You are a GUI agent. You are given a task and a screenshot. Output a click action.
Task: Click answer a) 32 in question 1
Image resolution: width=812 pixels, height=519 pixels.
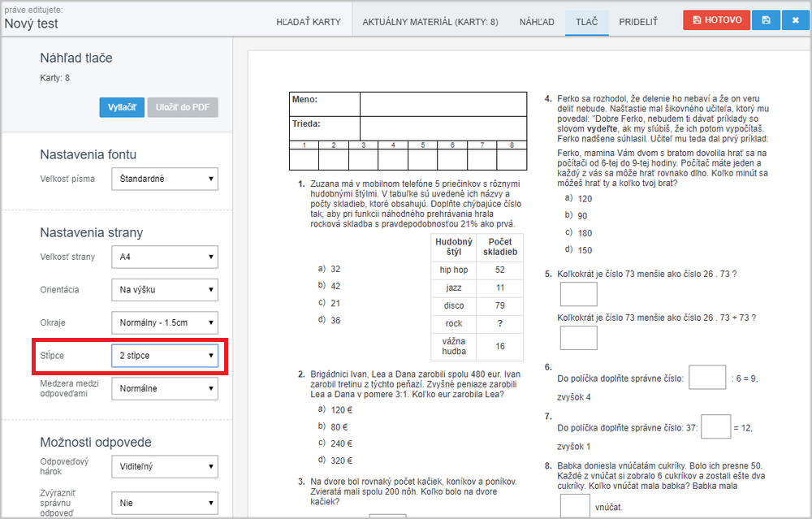coord(330,269)
